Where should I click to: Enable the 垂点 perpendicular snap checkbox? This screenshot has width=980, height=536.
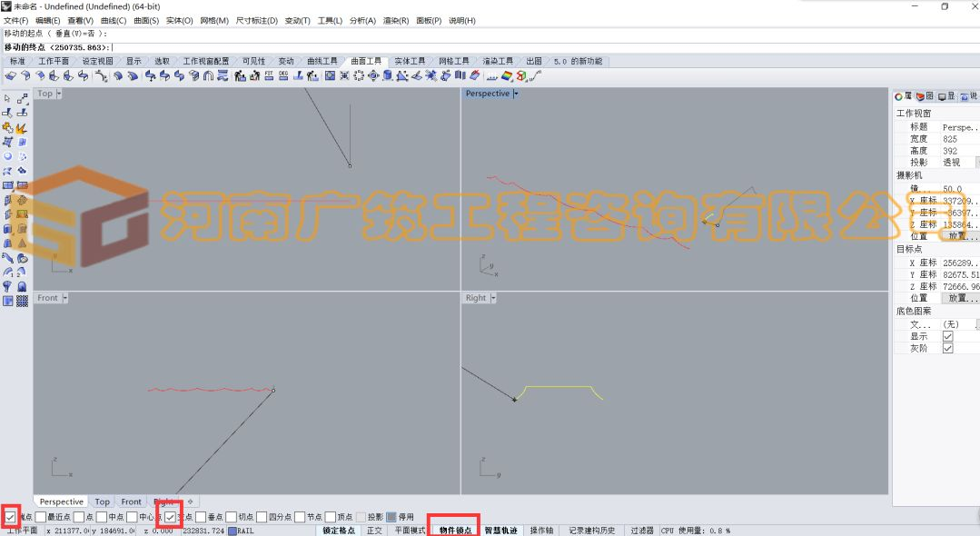201,517
